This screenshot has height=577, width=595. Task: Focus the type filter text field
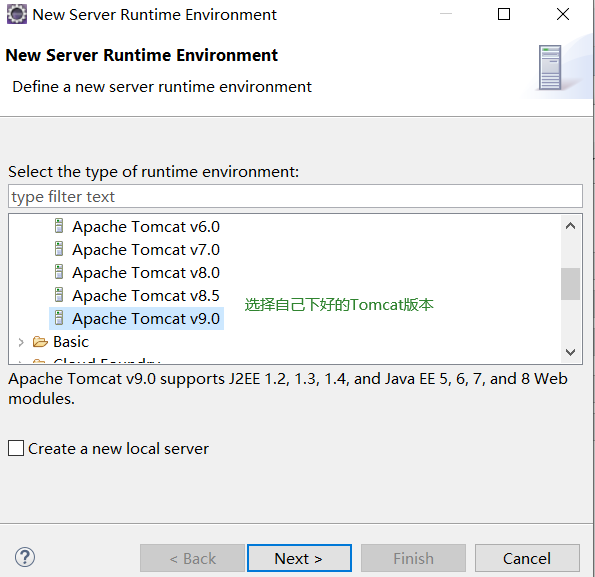[x=295, y=197]
